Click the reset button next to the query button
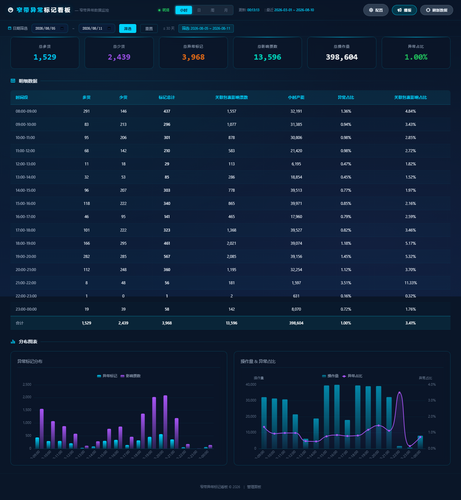 (x=149, y=28)
